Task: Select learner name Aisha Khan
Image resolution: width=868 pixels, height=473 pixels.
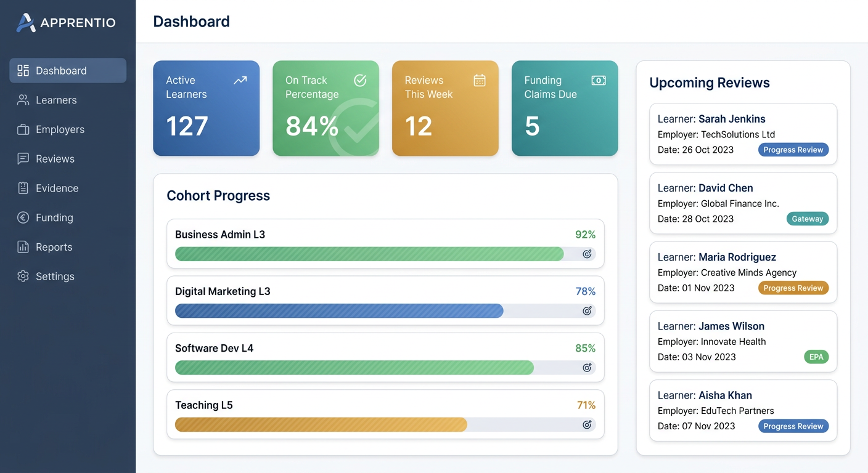Action: point(725,395)
